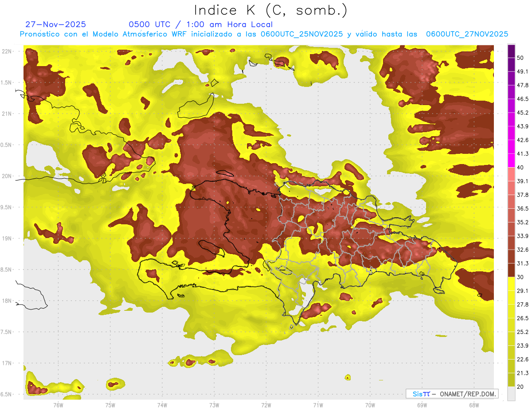532x411 pixels.
Task: Click the "18N" latitude label
Action: tap(6, 301)
